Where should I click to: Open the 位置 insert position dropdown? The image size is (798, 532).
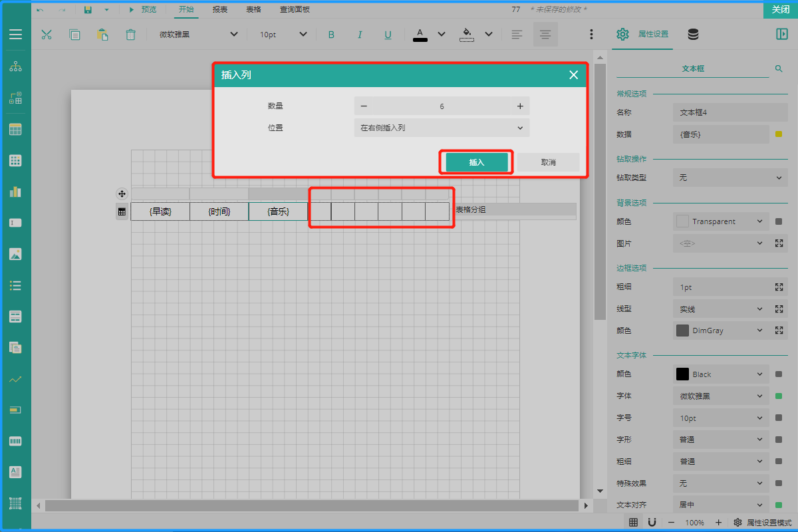pos(442,128)
